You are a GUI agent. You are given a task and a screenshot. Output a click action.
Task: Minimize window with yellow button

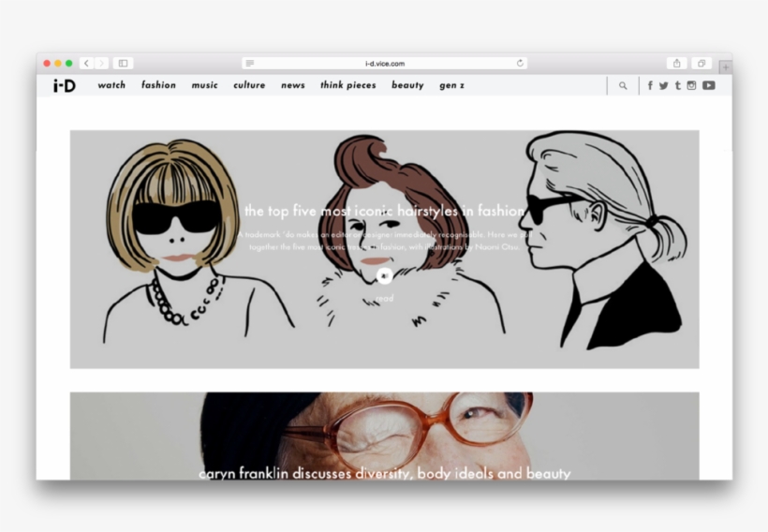pos(58,63)
